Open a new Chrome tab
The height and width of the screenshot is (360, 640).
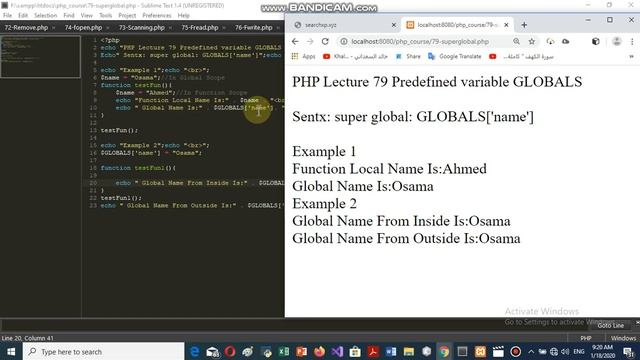pyautogui.click(x=524, y=25)
